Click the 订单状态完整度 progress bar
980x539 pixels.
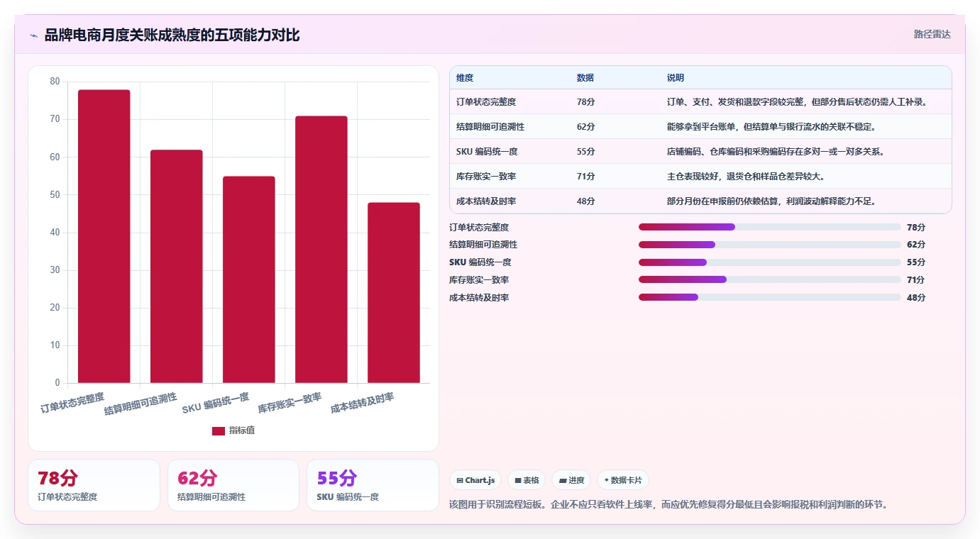coord(770,227)
